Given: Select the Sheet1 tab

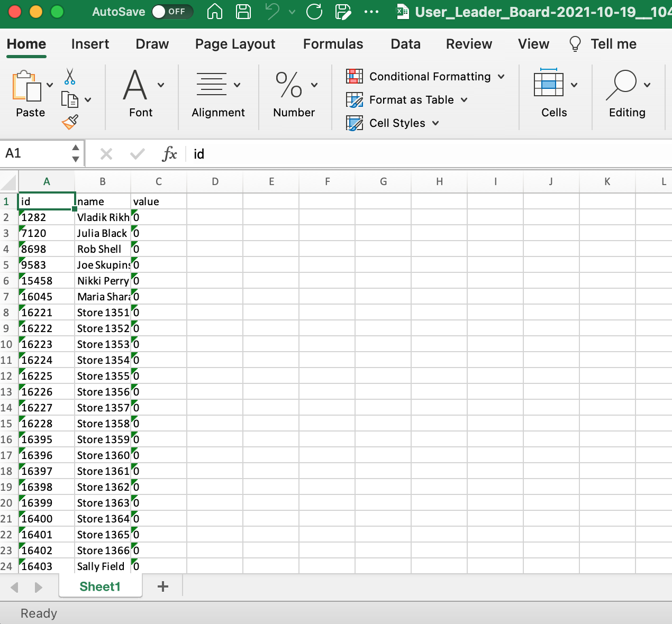Looking at the screenshot, I should (x=100, y=586).
